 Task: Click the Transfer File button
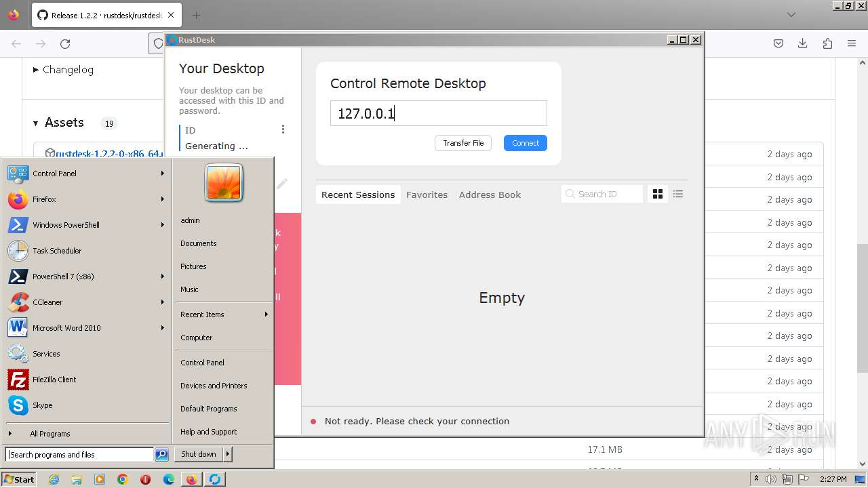[x=463, y=143]
